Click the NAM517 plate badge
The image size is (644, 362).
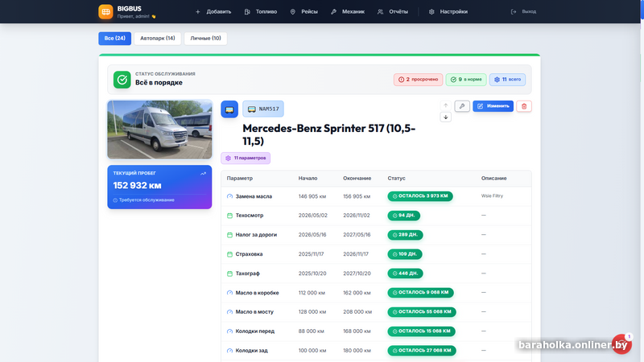pyautogui.click(x=263, y=109)
